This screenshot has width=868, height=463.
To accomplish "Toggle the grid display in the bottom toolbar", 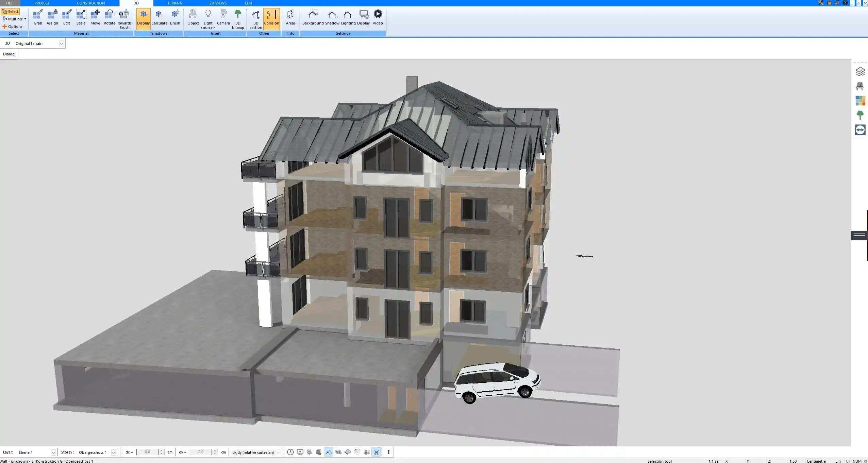I will point(366,452).
